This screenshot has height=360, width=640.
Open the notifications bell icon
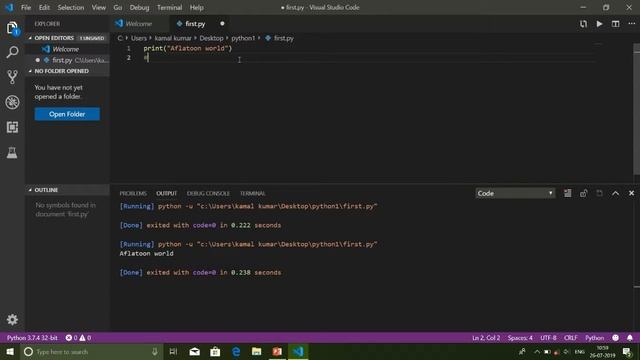[630, 338]
